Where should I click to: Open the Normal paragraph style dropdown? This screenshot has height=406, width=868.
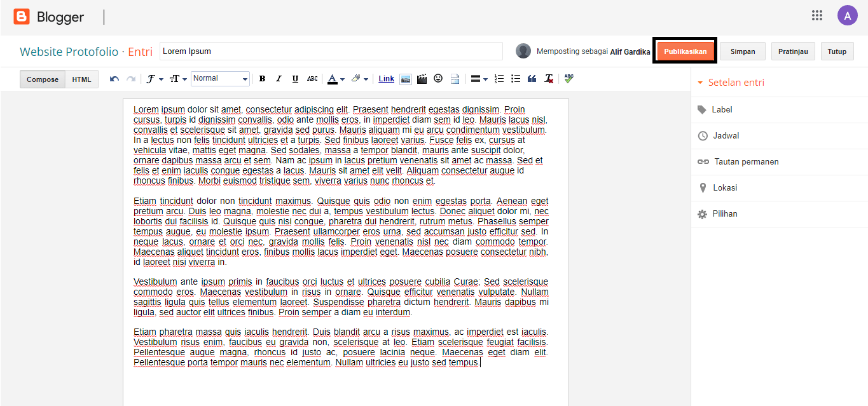pyautogui.click(x=219, y=78)
